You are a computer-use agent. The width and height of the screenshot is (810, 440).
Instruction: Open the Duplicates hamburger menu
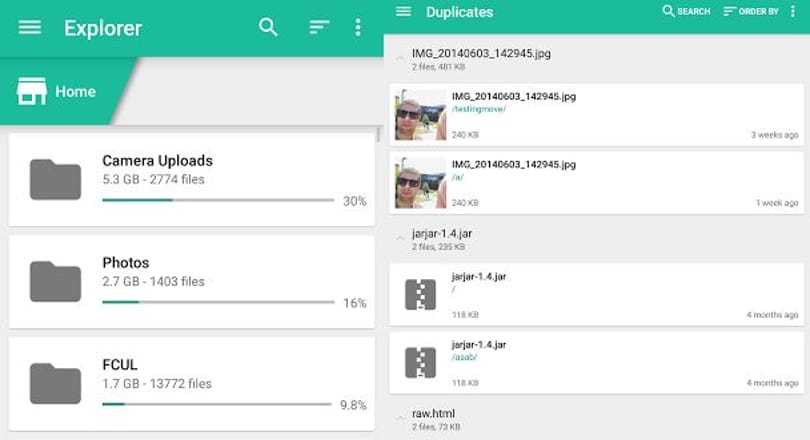403,11
